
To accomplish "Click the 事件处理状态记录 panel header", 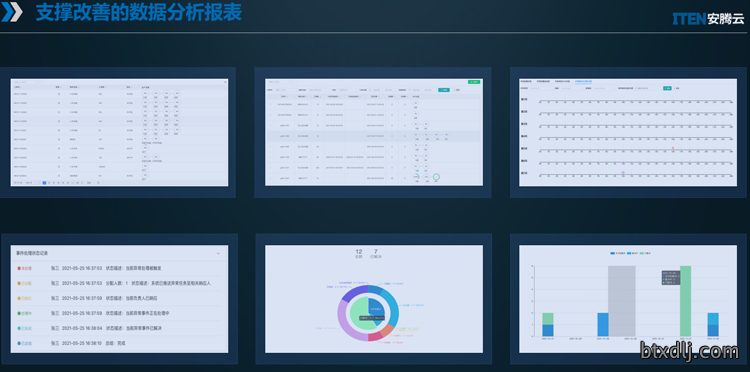I will click(119, 253).
